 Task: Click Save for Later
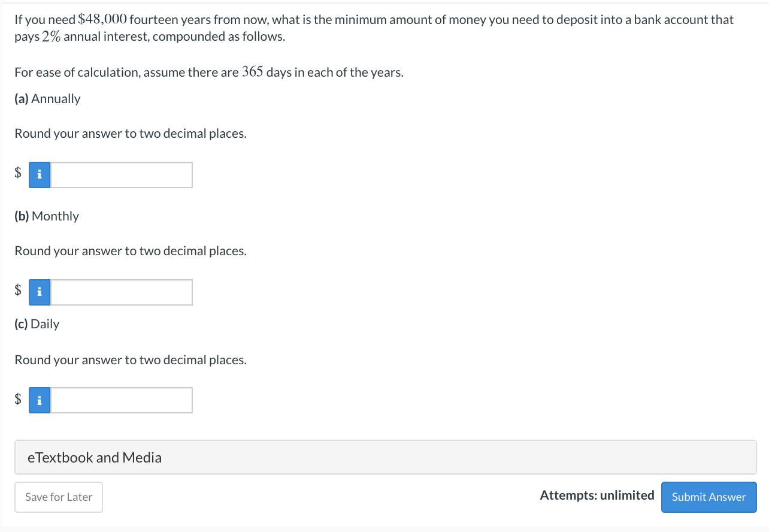point(58,497)
